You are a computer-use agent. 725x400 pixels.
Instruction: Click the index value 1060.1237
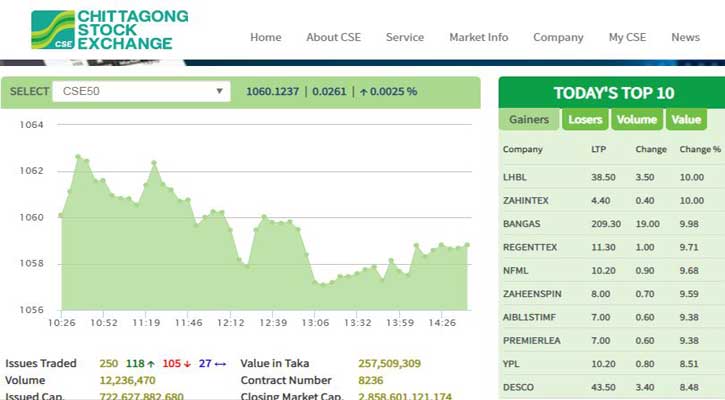click(272, 92)
